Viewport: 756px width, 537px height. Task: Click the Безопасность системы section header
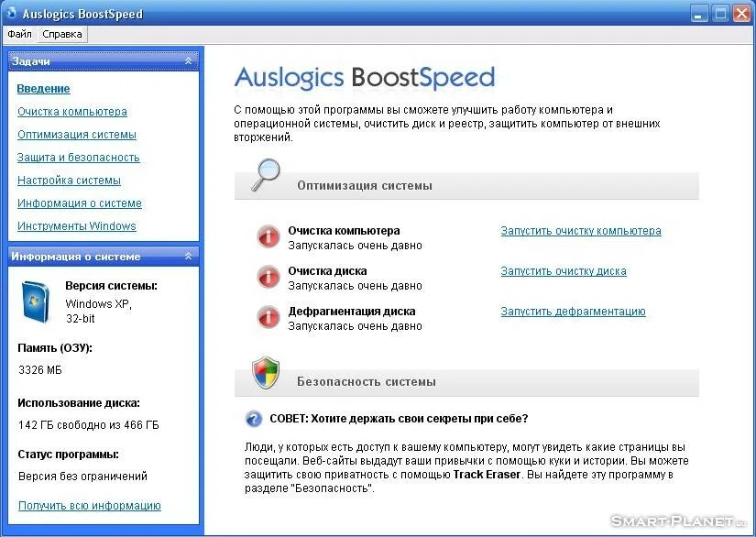point(466,382)
